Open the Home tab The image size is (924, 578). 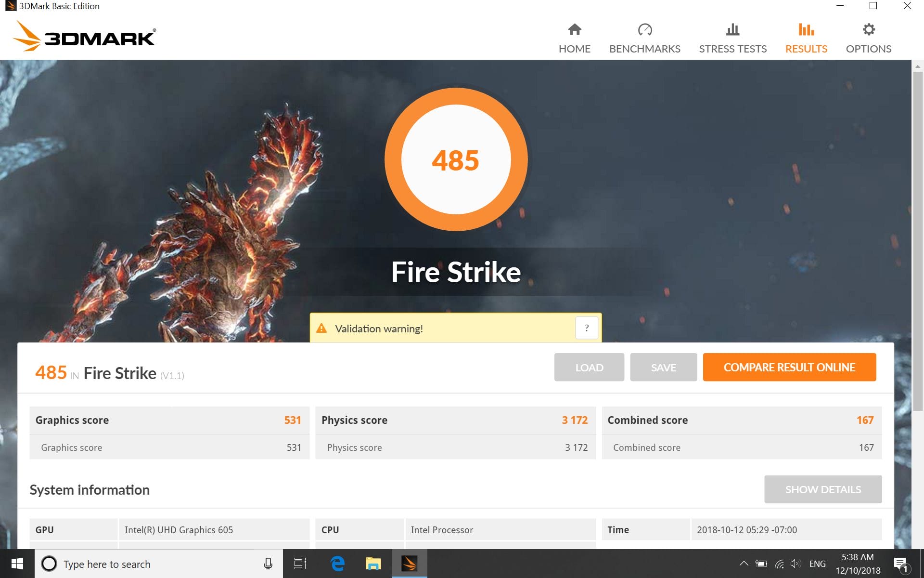[574, 39]
